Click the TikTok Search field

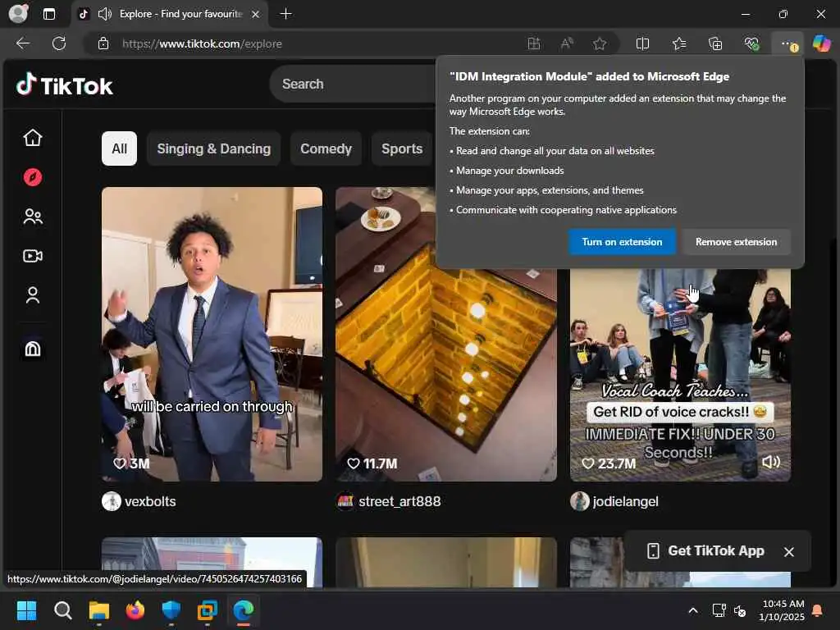(x=354, y=84)
